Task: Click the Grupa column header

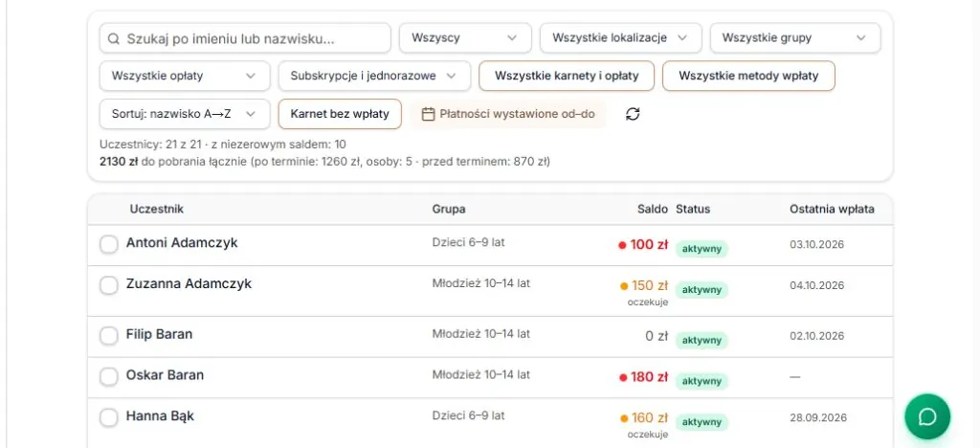Action: tap(449, 209)
